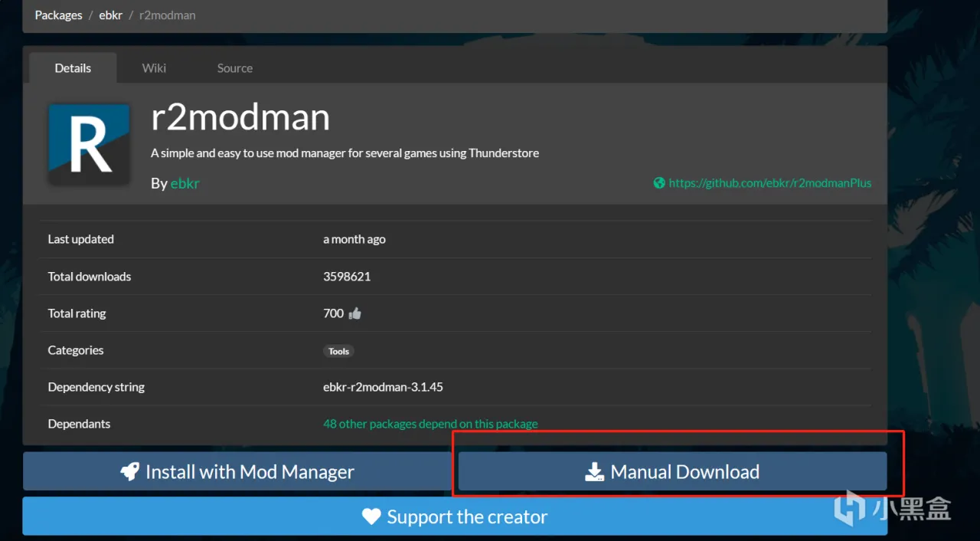This screenshot has height=541, width=980.
Task: Click the heart icon on Support button
Action: [x=371, y=517]
